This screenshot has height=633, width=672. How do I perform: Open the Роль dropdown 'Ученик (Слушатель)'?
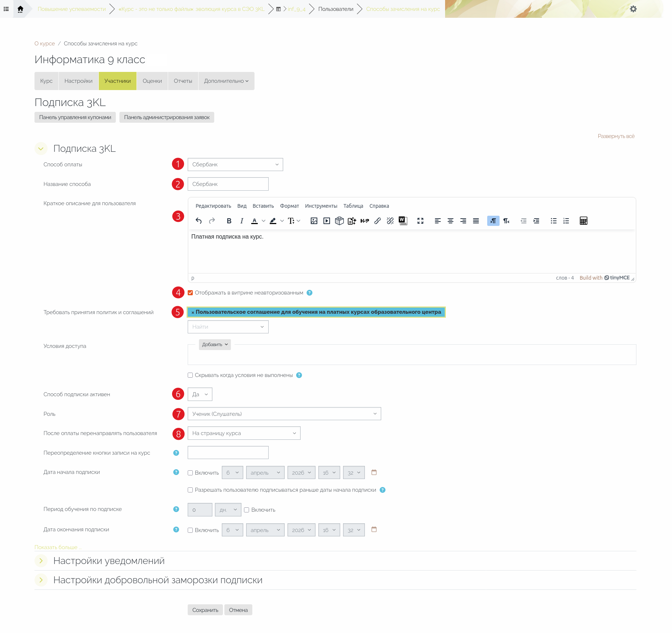tap(284, 414)
